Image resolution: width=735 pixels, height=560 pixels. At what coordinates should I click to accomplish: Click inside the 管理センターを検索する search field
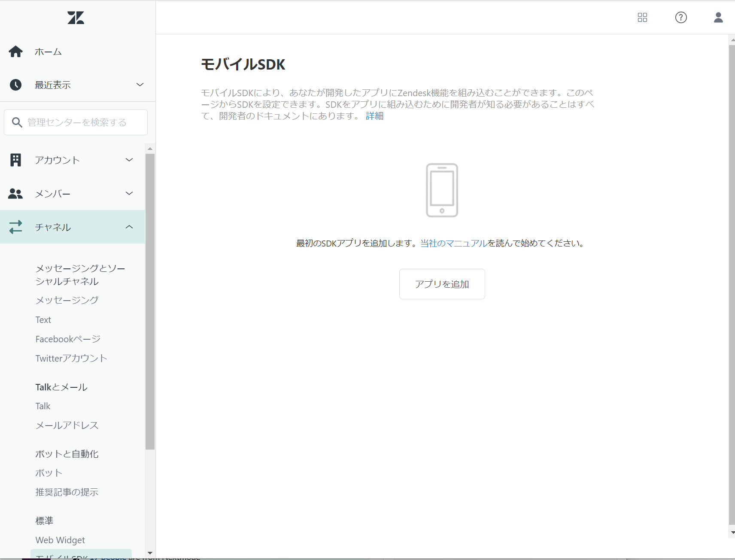tap(76, 122)
